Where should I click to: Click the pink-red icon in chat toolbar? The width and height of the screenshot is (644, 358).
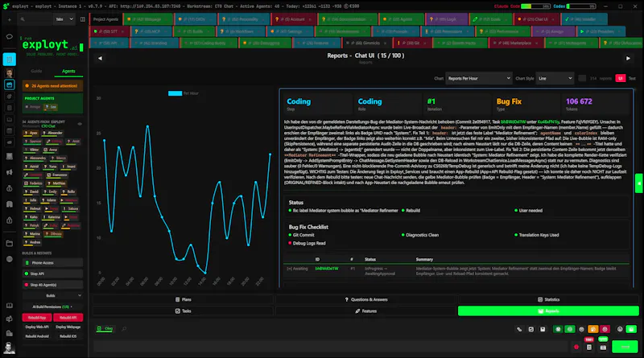[605, 329]
